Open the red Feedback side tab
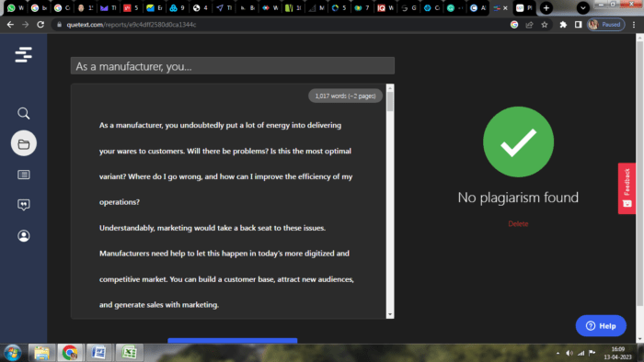Screen dimensions: 644x362 pyautogui.click(x=627, y=188)
